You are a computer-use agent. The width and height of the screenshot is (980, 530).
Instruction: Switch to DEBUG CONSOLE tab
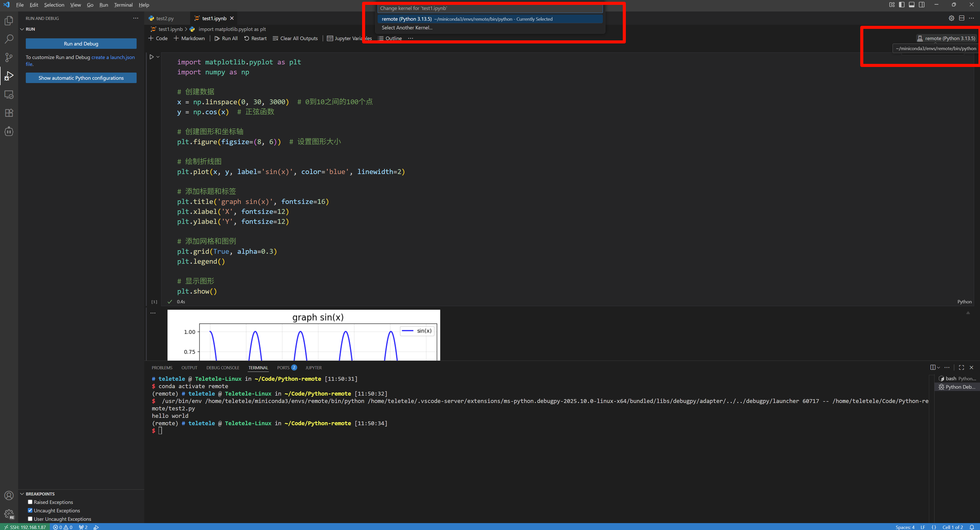tap(223, 368)
